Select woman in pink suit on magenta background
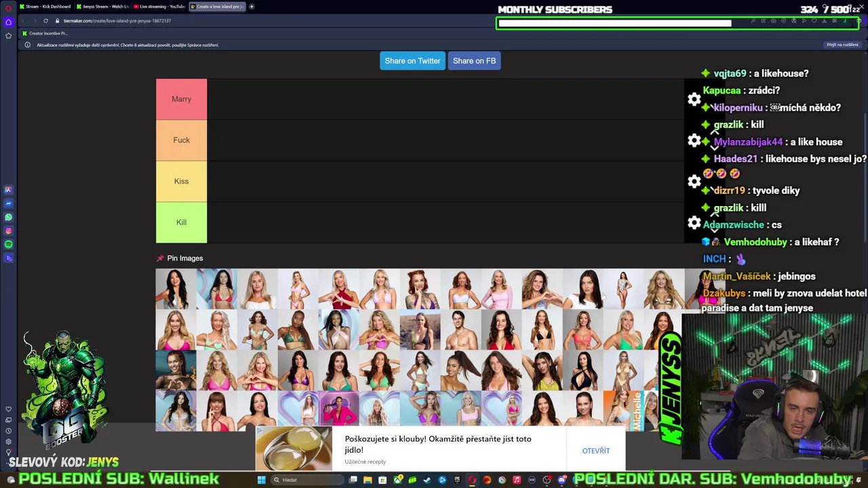This screenshot has width=868, height=488. click(338, 410)
